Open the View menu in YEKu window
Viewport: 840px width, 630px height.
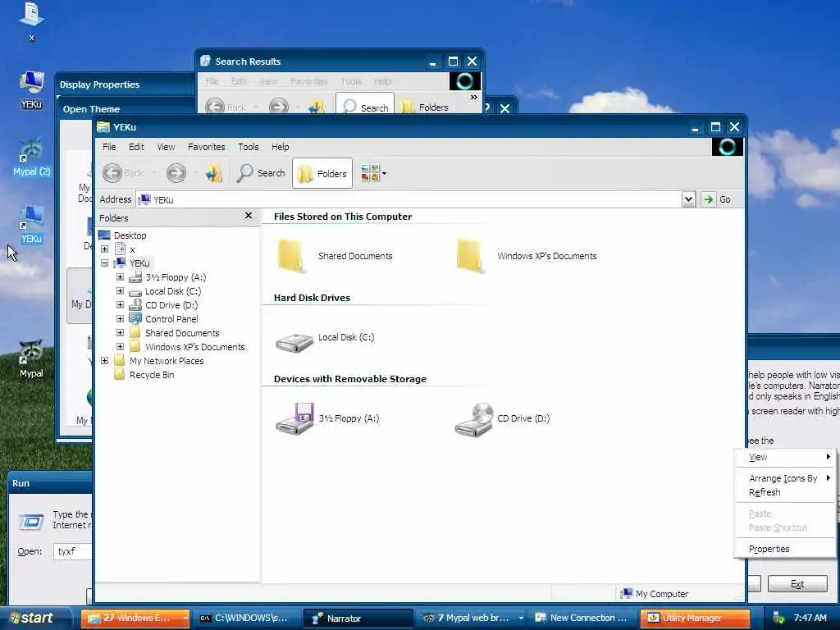click(166, 147)
